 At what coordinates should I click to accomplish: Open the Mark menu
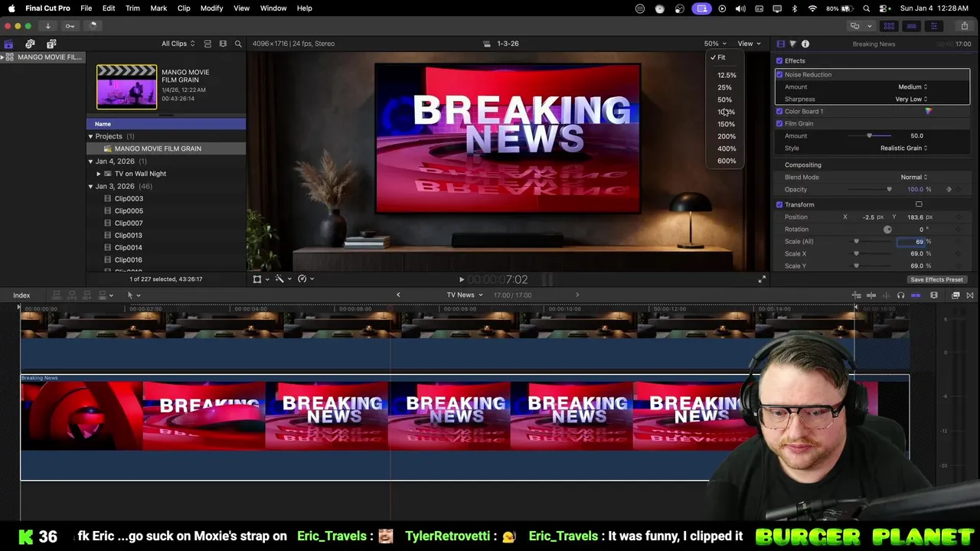point(158,8)
